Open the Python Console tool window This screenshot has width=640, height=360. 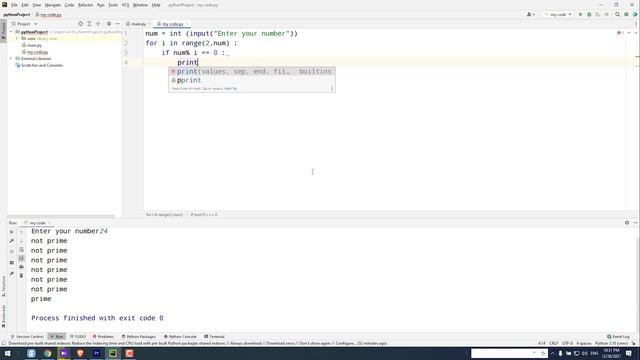tap(180, 337)
